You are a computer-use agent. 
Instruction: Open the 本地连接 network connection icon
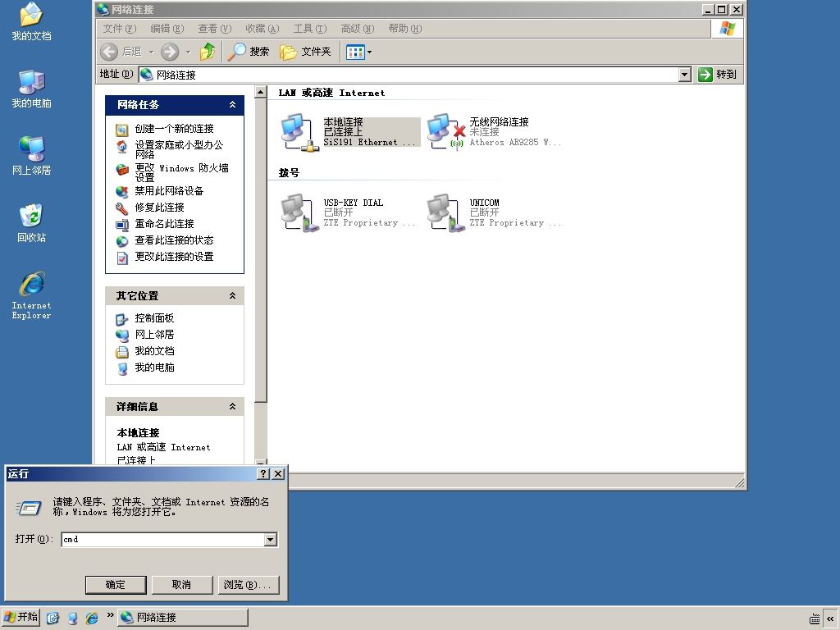[300, 132]
